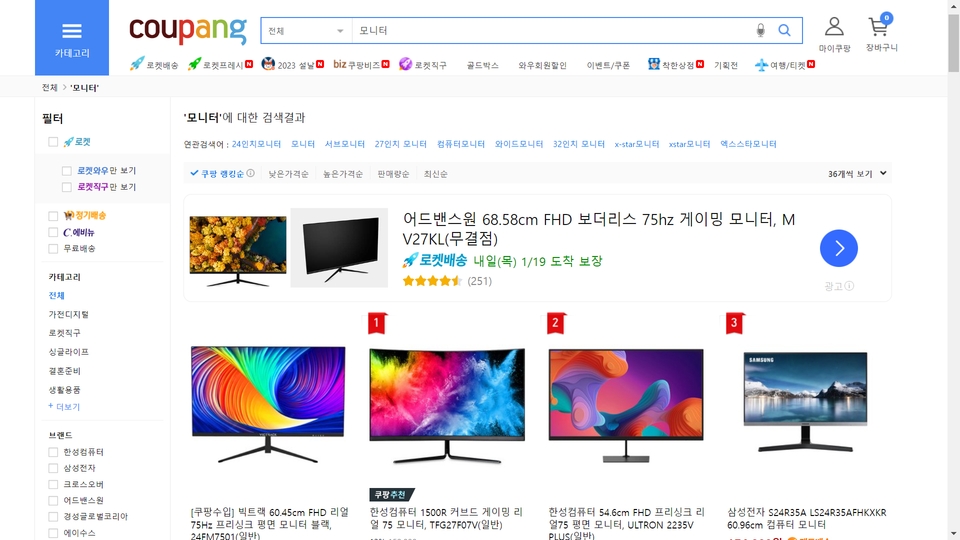Open the 전체 search category dropdown
The image size is (960, 540).
pyautogui.click(x=306, y=31)
